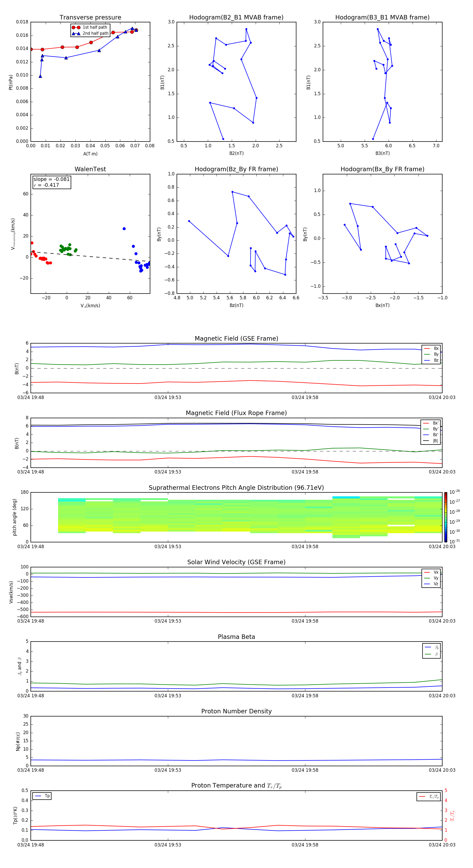The height and width of the screenshot is (868, 473).
Task: Click the 'Plasma Beta' plot title
Action: tap(236, 637)
